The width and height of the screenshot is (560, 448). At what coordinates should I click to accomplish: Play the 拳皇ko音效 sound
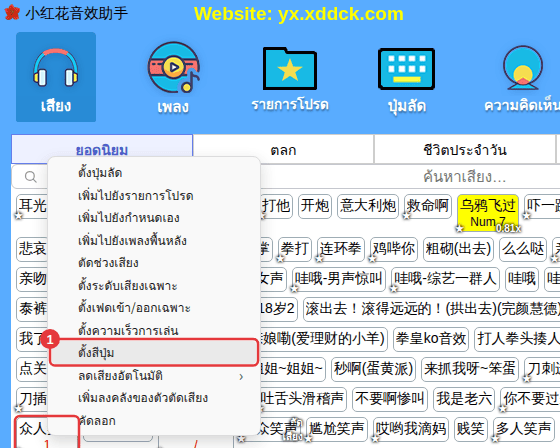click(x=431, y=339)
